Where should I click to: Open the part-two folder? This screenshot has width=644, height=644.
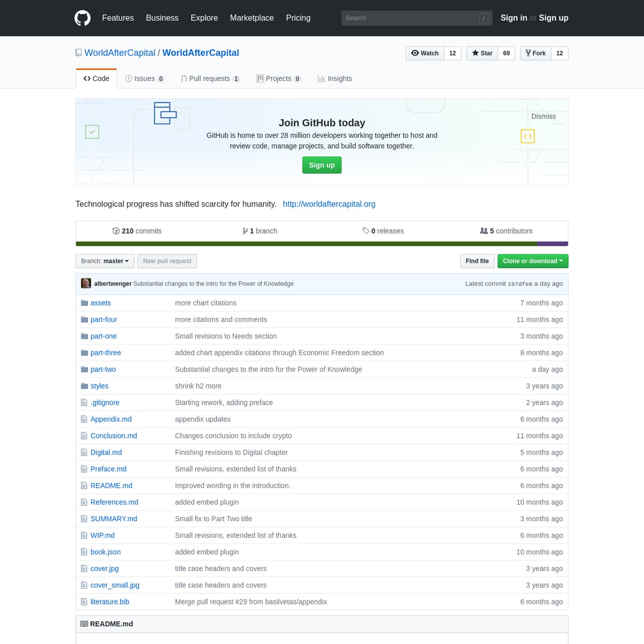103,369
